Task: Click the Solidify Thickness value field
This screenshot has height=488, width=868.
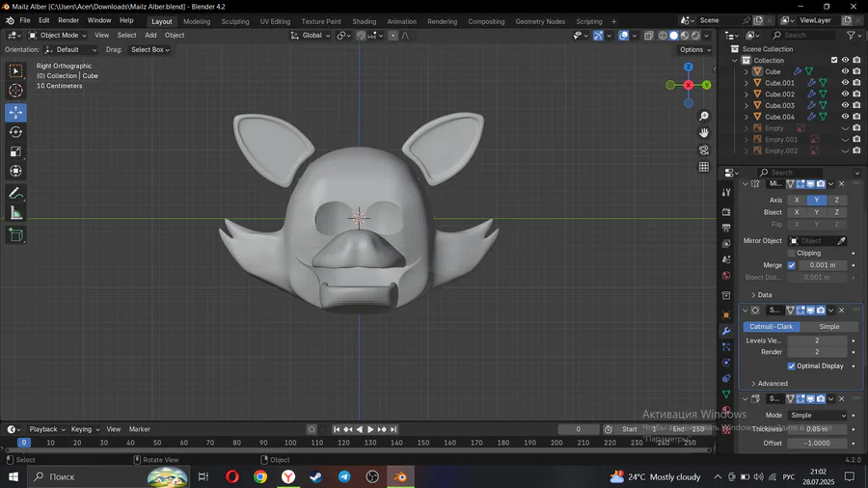Action: tap(817, 429)
